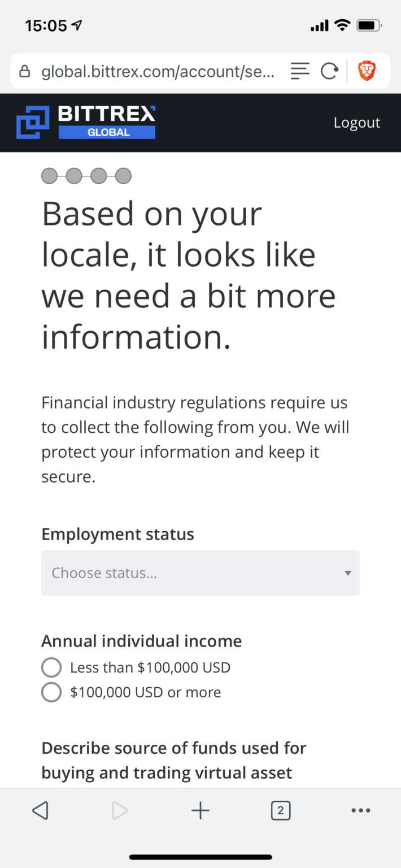Select $100,000 USD or more income
The image size is (401, 868).
tap(51, 692)
